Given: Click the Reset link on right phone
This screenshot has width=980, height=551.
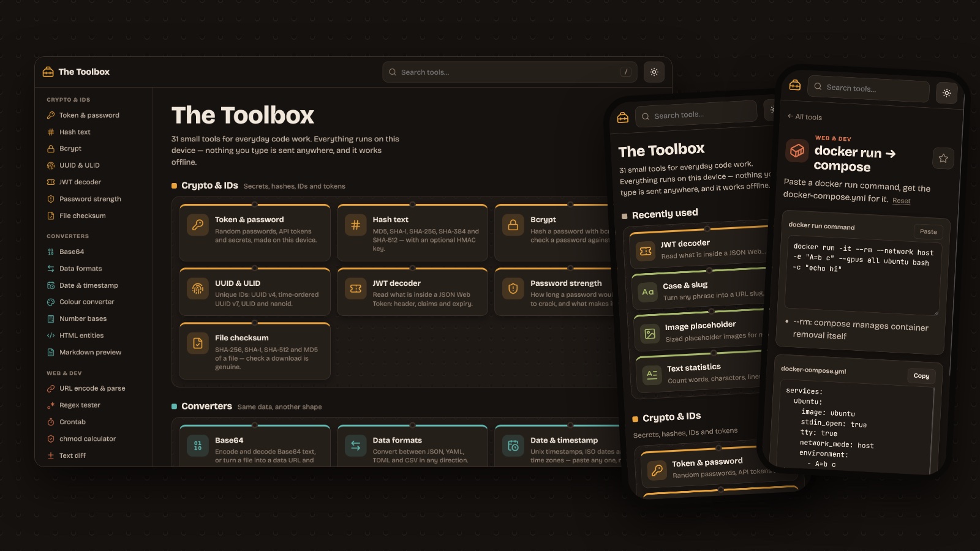Looking at the screenshot, I should [x=901, y=201].
